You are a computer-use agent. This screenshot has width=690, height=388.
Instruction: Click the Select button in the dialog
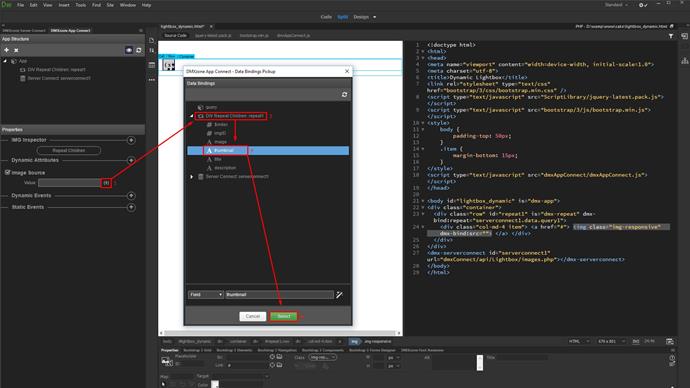284,316
